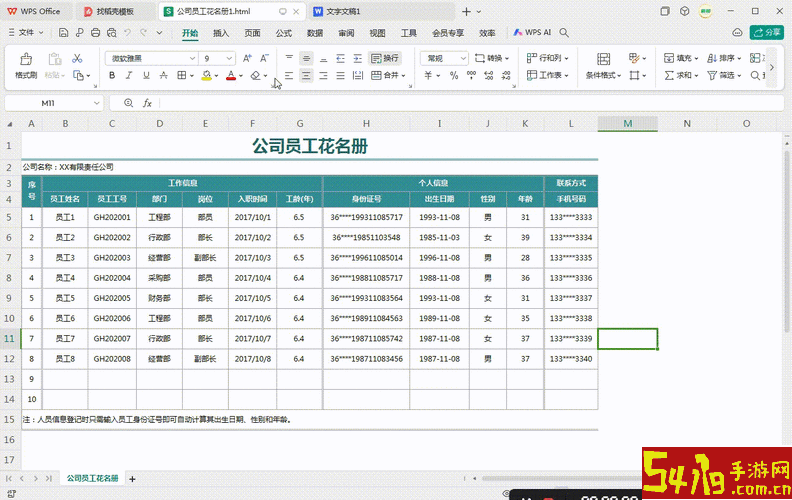Image resolution: width=792 pixels, height=500 pixels.
Task: Open the font size dropdown showing 9
Action: click(229, 59)
